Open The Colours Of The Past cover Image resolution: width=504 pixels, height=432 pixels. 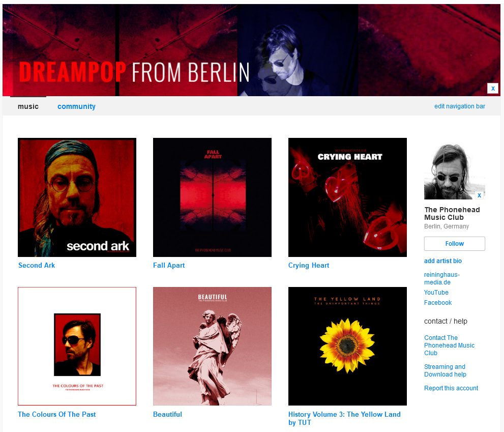pos(77,346)
